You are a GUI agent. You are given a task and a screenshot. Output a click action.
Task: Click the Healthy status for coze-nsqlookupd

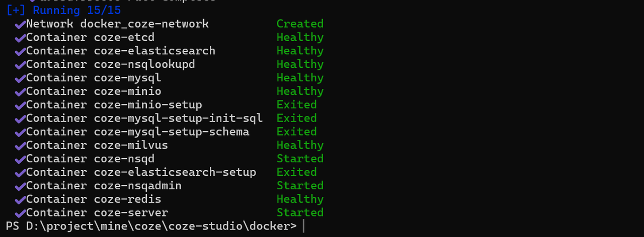point(300,64)
